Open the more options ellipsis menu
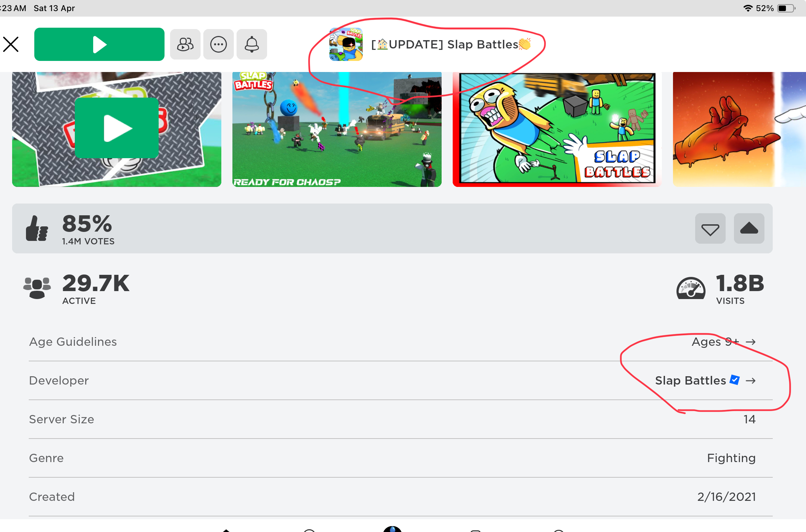The image size is (806, 532). (x=218, y=44)
